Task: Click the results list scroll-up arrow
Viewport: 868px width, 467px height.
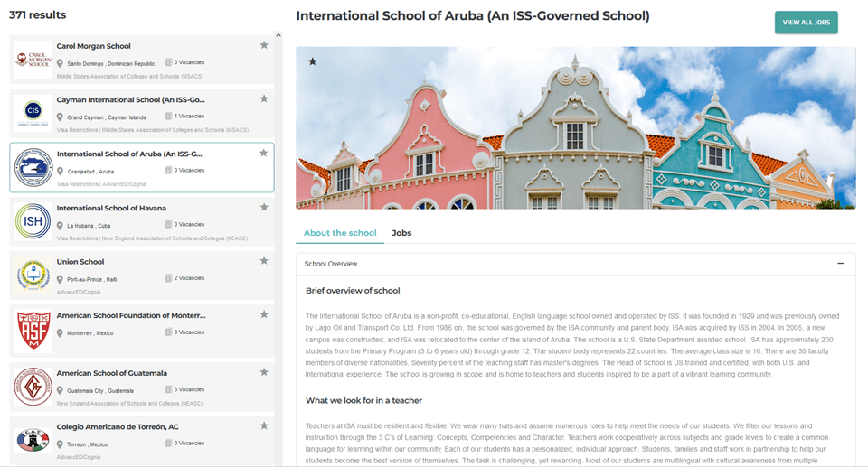Action: click(278, 35)
